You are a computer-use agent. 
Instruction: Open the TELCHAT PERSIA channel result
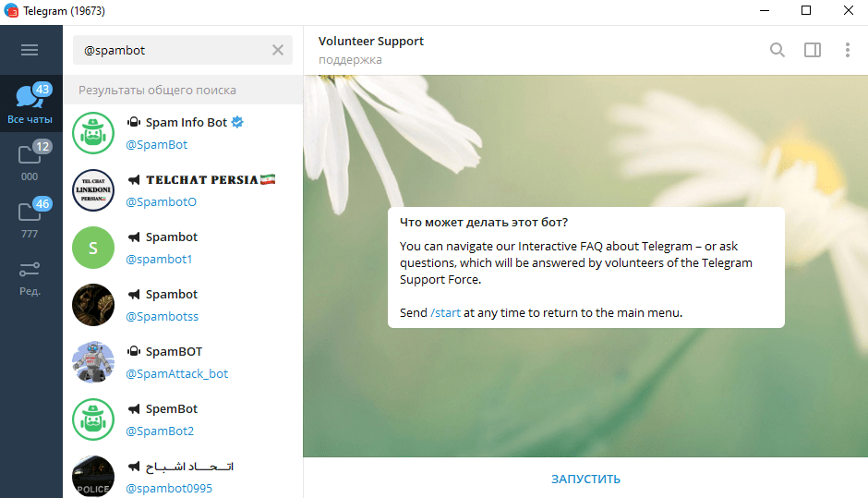(x=183, y=190)
